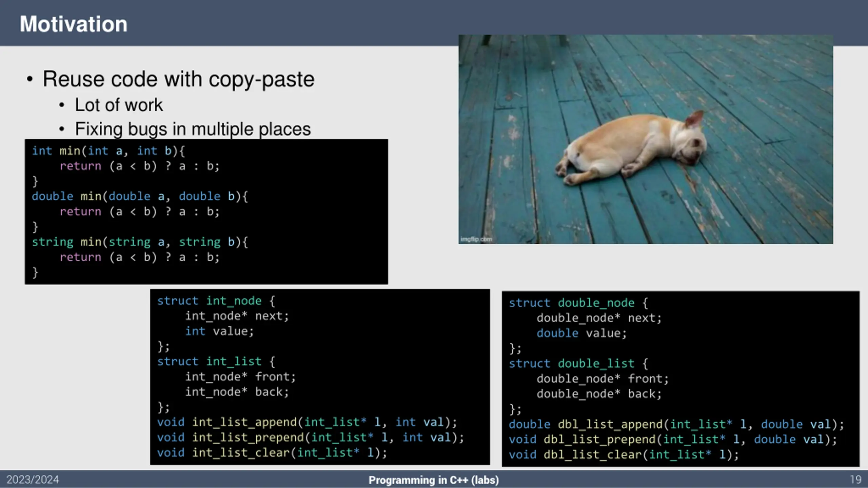868x488 pixels.
Task: Click the 'string min(string a, string b)' line
Action: (140, 242)
